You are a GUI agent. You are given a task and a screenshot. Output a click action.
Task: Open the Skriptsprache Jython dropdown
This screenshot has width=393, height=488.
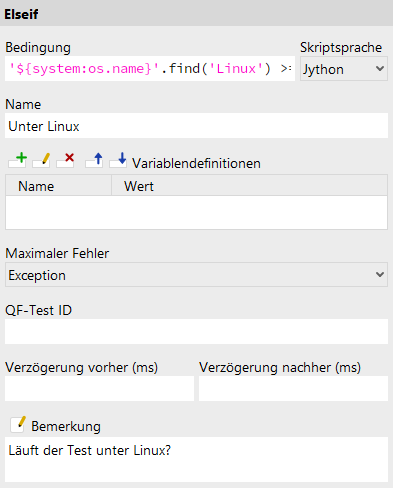pyautogui.click(x=344, y=69)
